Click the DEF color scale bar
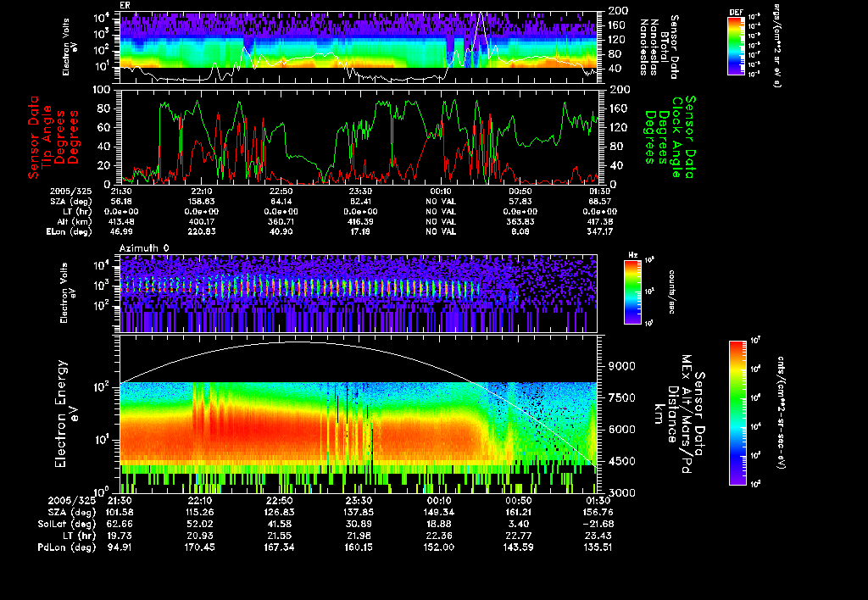 (x=736, y=46)
